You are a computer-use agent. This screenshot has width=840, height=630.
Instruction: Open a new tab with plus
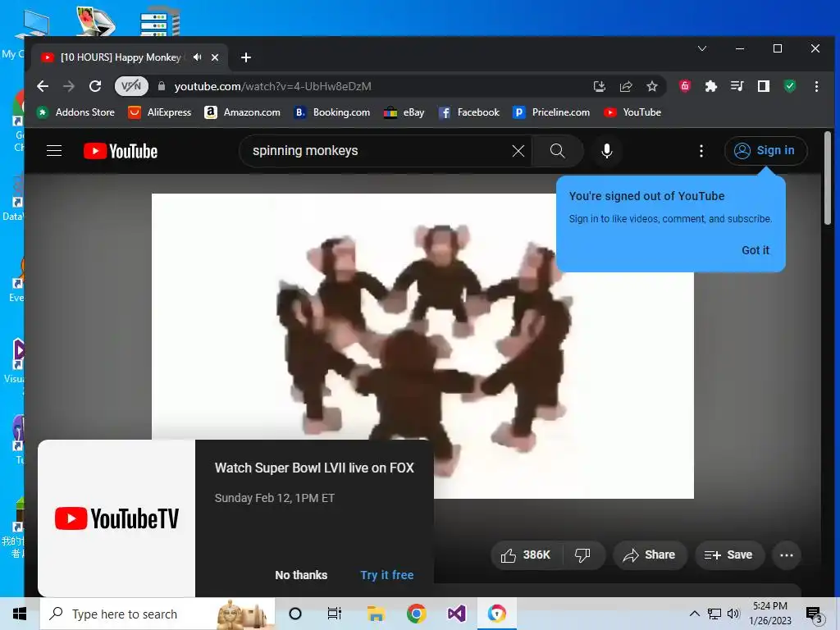(x=246, y=57)
